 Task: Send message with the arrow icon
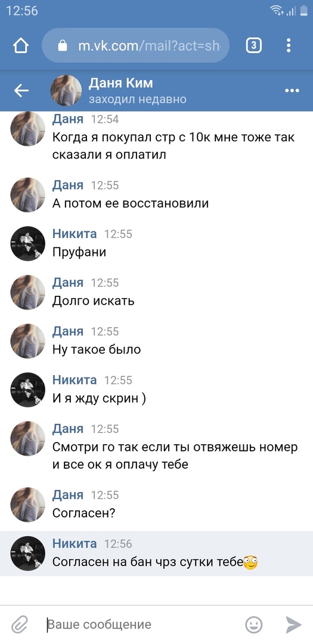tap(294, 625)
